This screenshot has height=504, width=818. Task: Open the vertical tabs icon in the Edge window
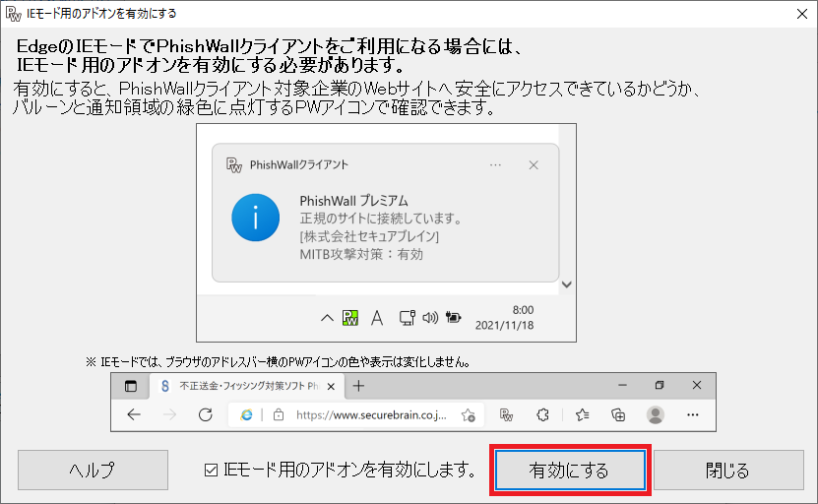coord(131,386)
